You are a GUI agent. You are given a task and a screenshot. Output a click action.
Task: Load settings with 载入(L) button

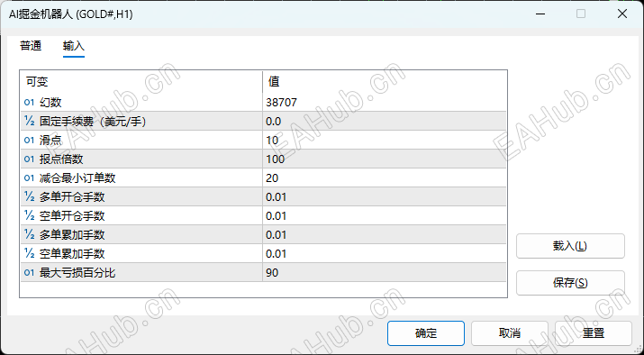tap(570, 246)
